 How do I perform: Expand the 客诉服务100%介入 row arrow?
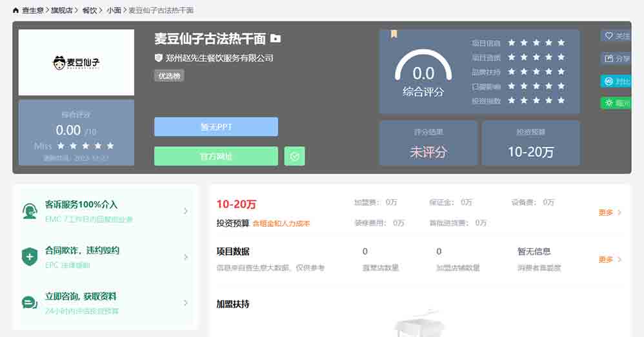click(186, 211)
